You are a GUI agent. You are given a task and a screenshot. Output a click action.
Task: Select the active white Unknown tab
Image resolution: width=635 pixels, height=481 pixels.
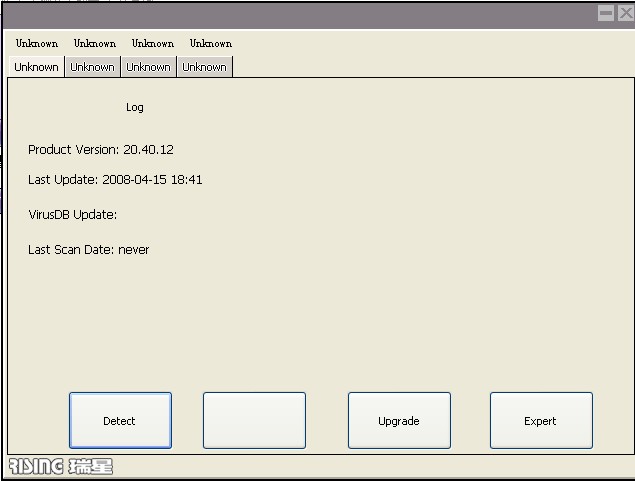36,67
